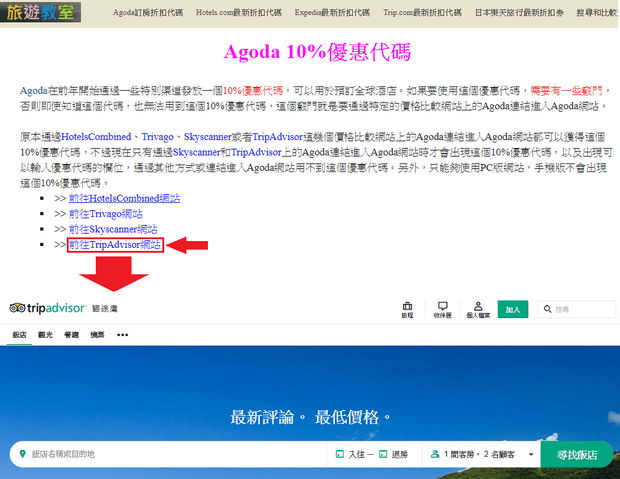Click the magnifier icon in tripadvisor search
Image resolution: width=620 pixels, height=479 pixels.
(548, 309)
